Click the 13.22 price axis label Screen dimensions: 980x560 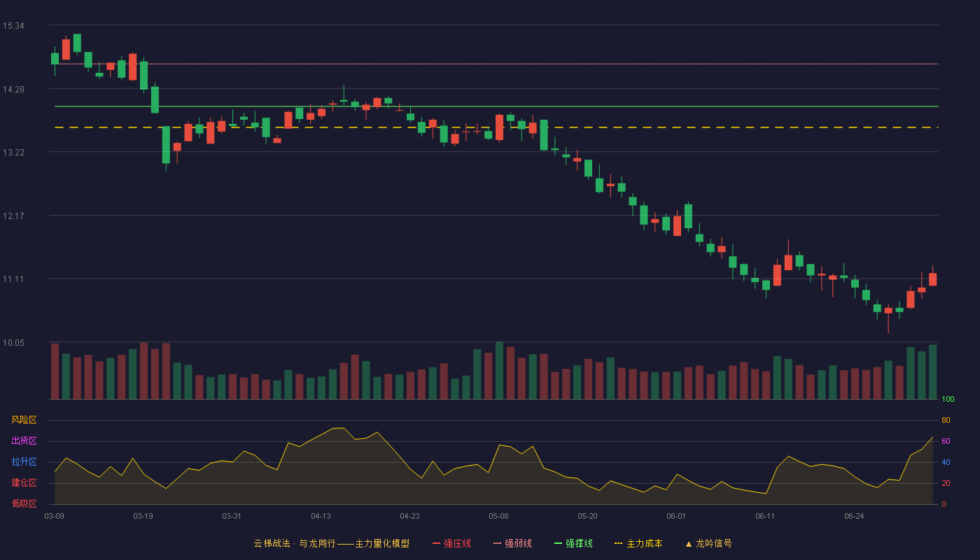coord(13,153)
